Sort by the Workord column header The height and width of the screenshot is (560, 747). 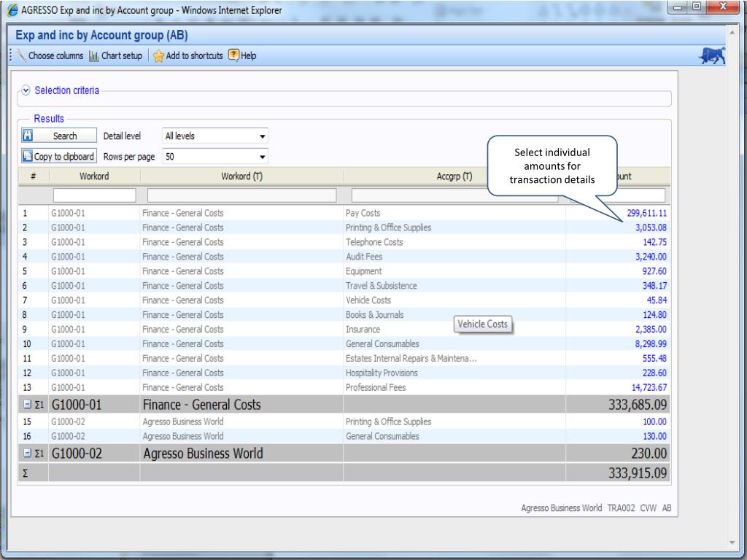pos(94,176)
